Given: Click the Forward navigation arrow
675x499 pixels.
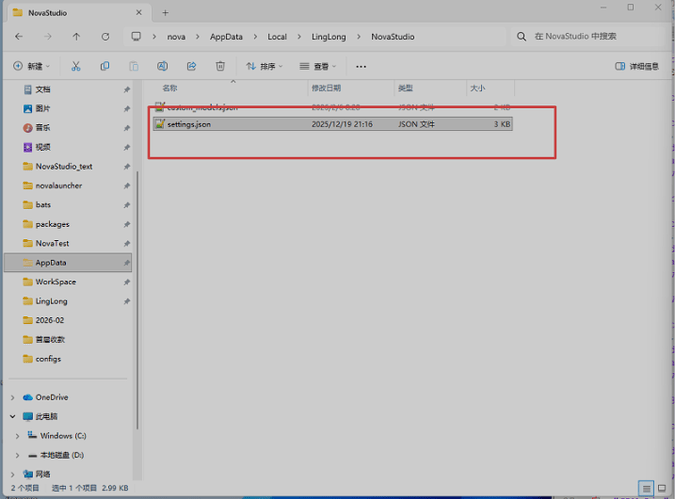Looking at the screenshot, I should tap(47, 37).
